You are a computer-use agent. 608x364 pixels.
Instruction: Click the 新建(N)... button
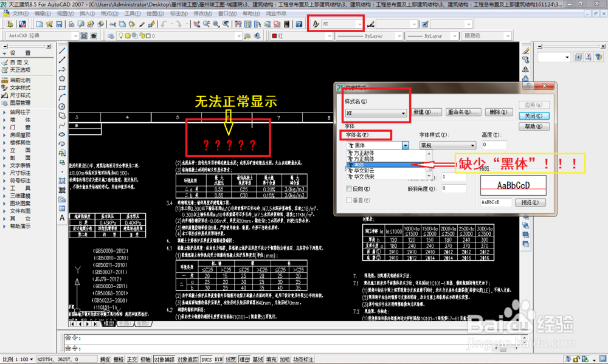click(x=426, y=112)
